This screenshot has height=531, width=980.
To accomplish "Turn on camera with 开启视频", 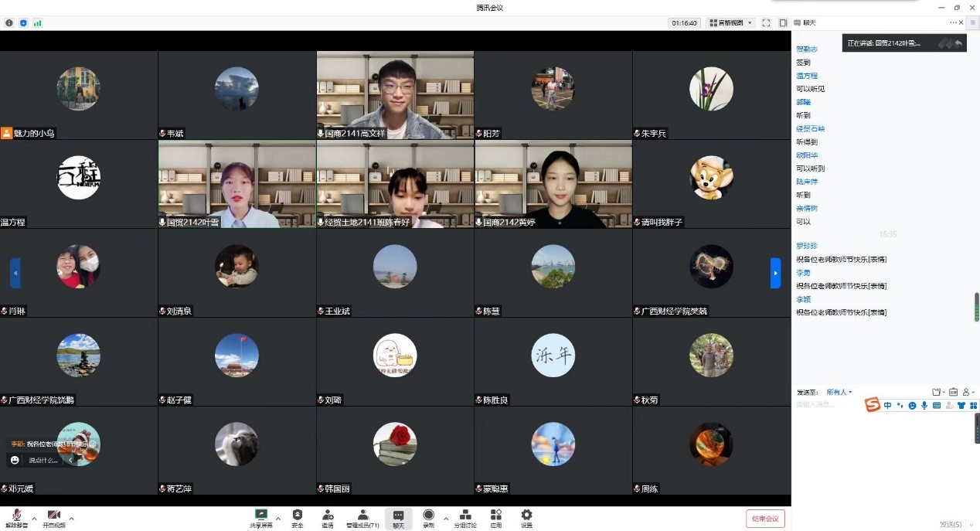I will point(53,517).
